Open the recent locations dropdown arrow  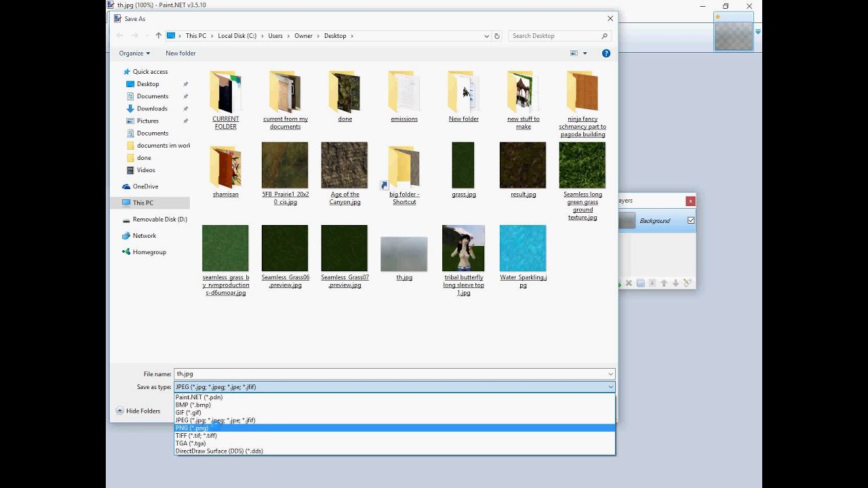146,36
